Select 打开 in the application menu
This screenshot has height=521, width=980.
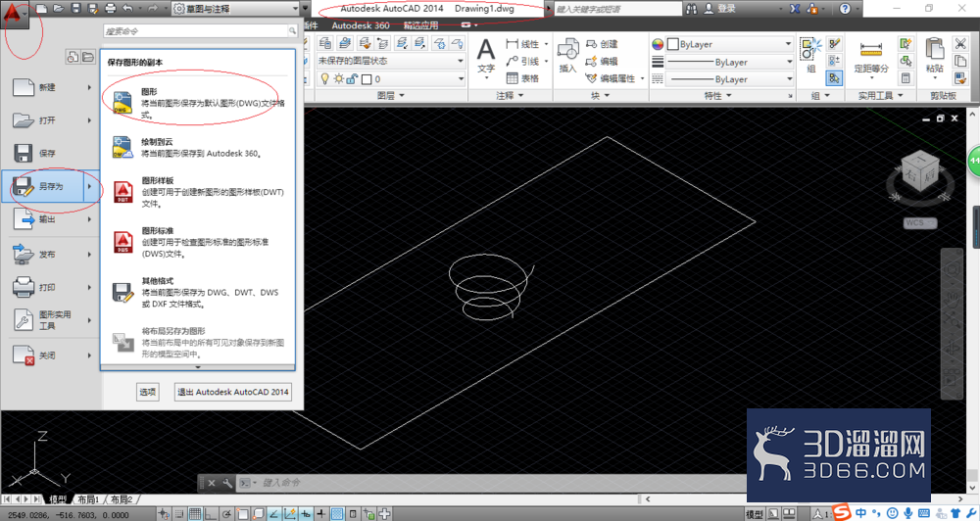(51, 119)
